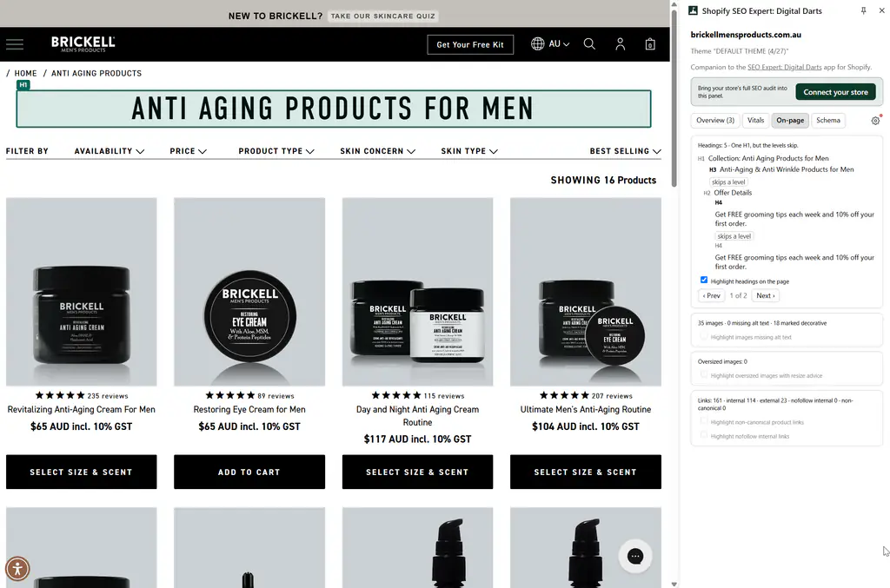Open the Best Selling sort dropdown
The width and height of the screenshot is (890, 588).
coord(625,151)
